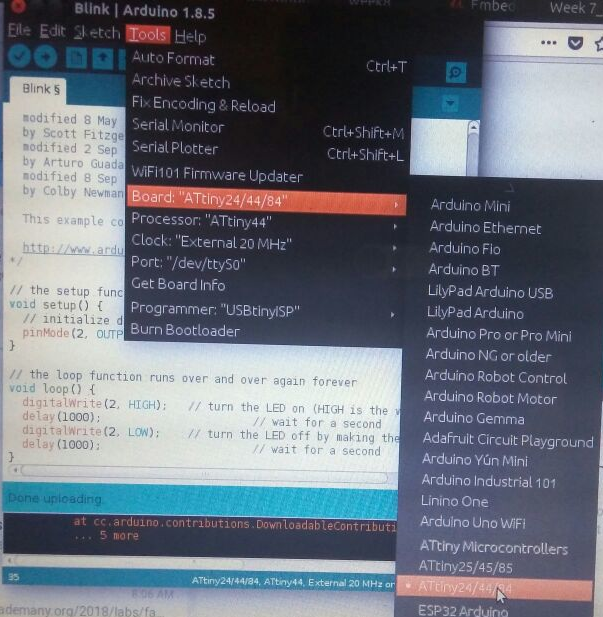Select Arduino Mini board
Image resolution: width=603 pixels, height=617 pixels.
(470, 206)
